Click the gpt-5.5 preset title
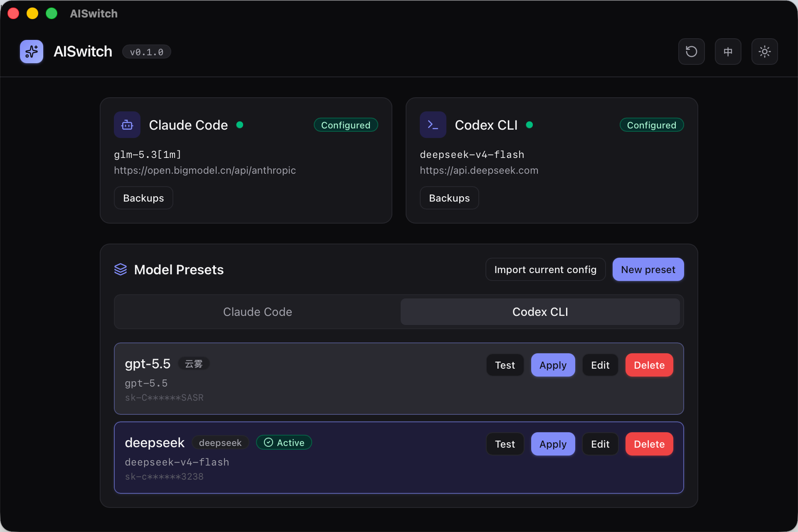Image resolution: width=798 pixels, height=532 pixels. tap(148, 364)
